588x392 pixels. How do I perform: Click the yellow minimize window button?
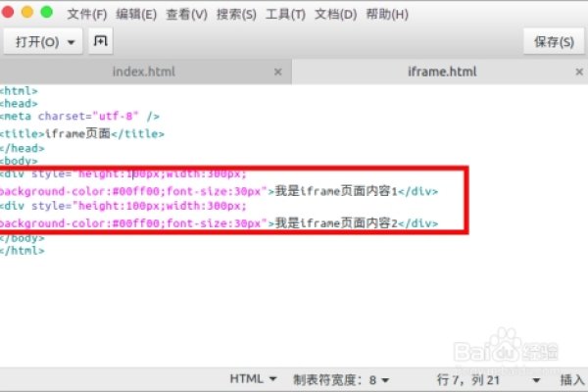27,12
